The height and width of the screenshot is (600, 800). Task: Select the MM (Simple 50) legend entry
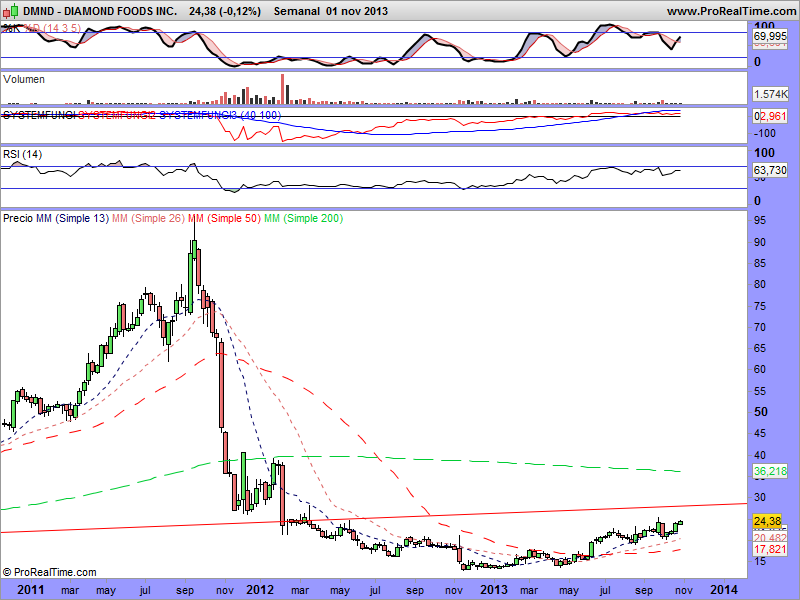tap(224, 218)
